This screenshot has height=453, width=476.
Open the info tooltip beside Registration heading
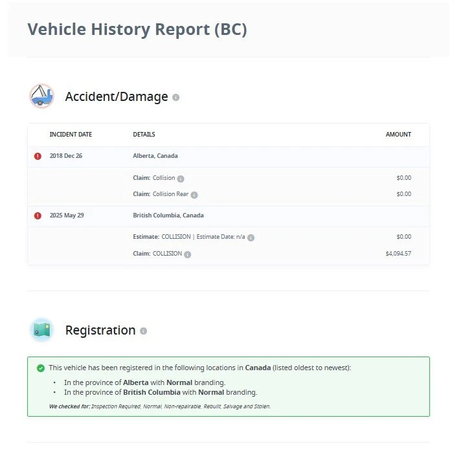[144, 331]
